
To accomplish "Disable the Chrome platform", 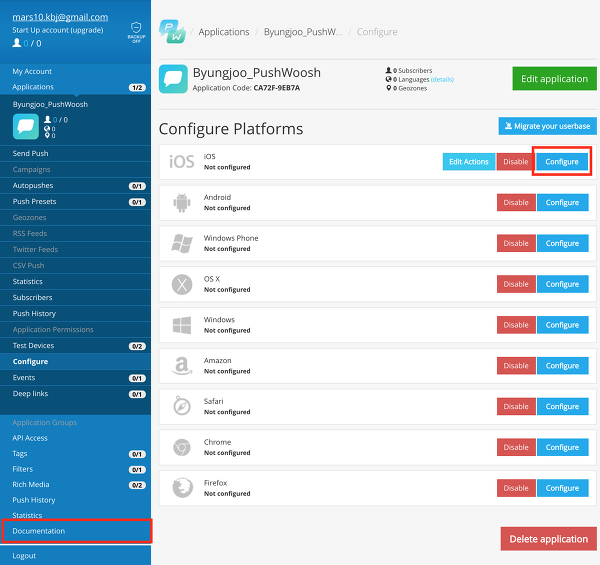I will (x=516, y=448).
